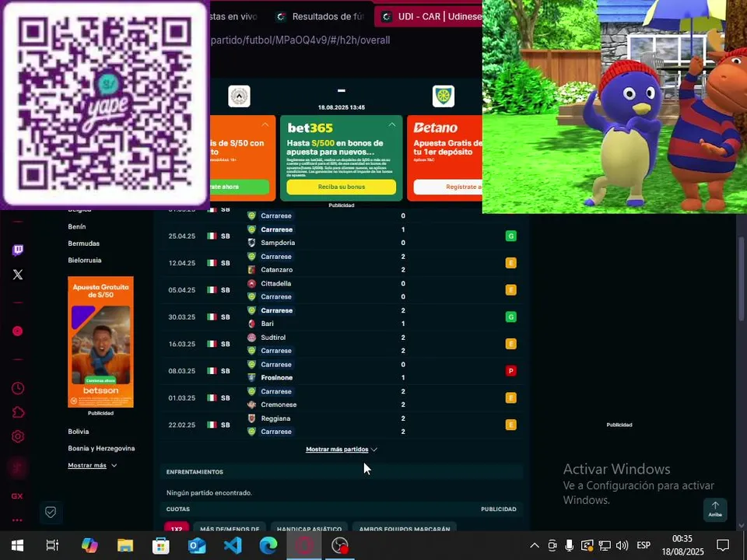The image size is (747, 560).
Task: Open the notifications action center
Action: [723, 545]
